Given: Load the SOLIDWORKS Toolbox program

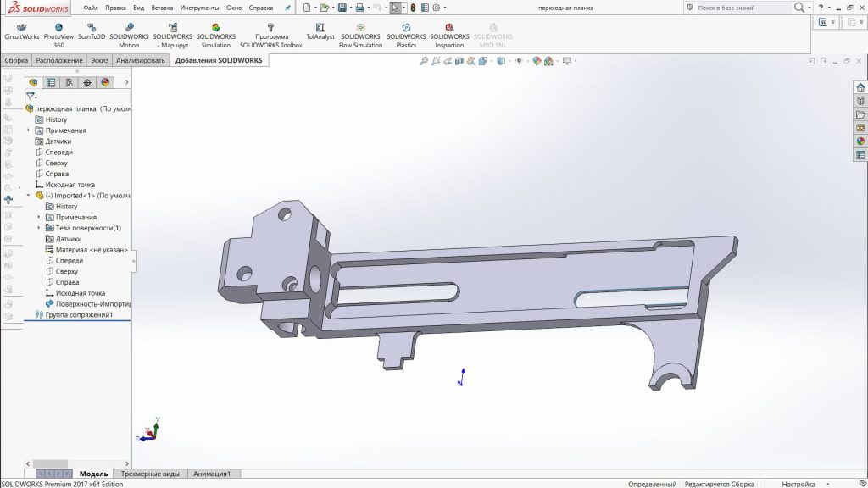Looking at the screenshot, I should [270, 36].
